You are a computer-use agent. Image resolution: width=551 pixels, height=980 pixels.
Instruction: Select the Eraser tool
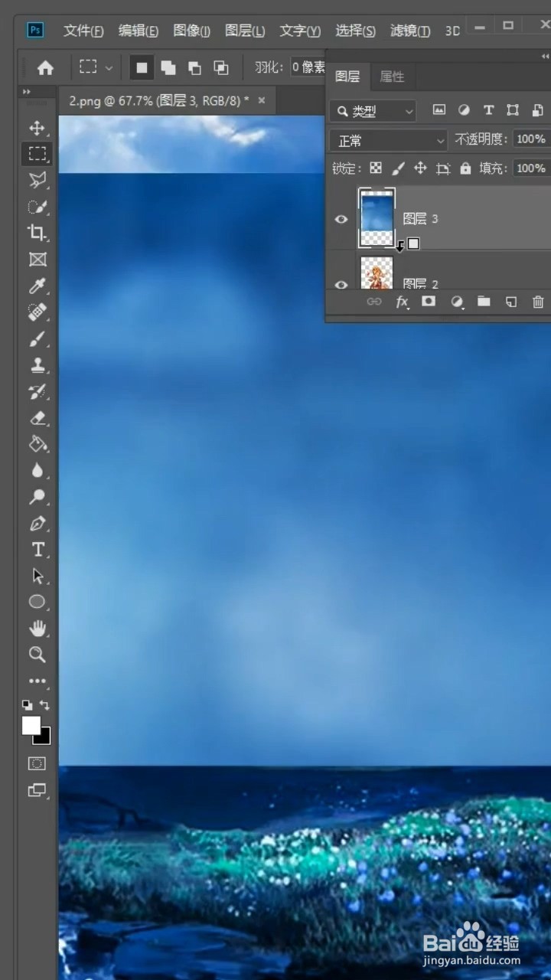pyautogui.click(x=37, y=418)
